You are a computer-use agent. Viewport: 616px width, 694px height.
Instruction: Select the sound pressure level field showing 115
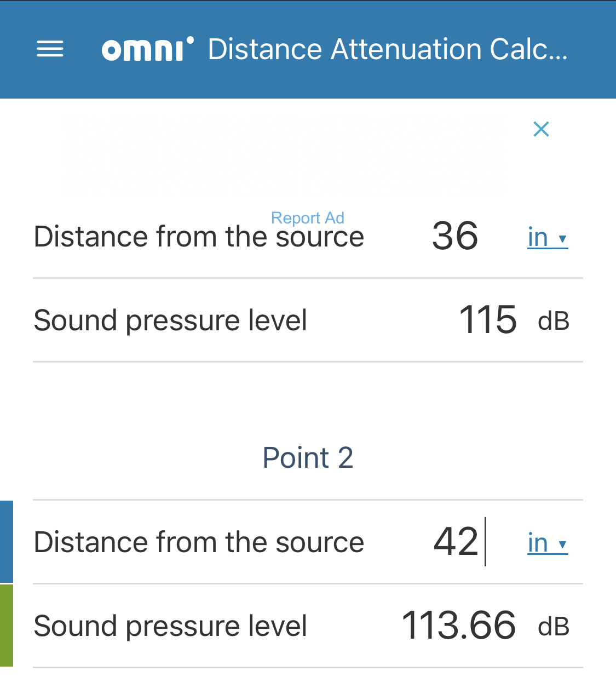(488, 320)
